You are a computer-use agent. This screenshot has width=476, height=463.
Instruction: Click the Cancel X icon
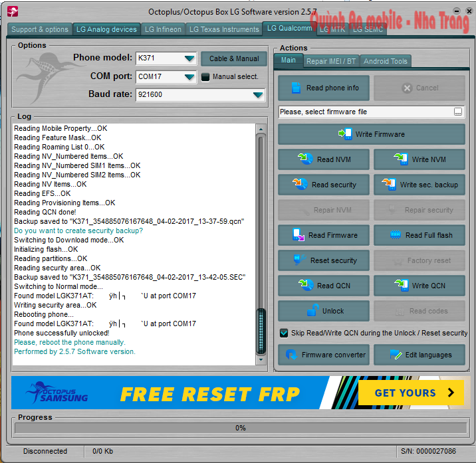407,88
